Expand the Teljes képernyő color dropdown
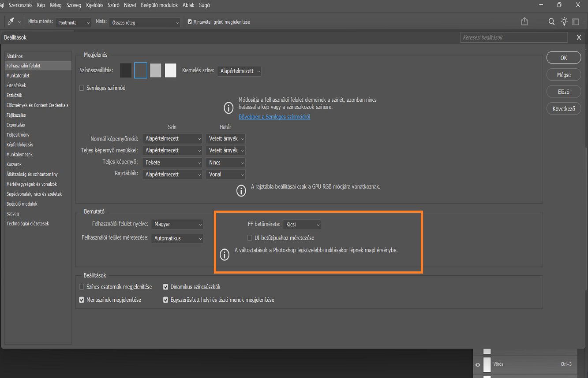The image size is (588, 378). point(172,162)
